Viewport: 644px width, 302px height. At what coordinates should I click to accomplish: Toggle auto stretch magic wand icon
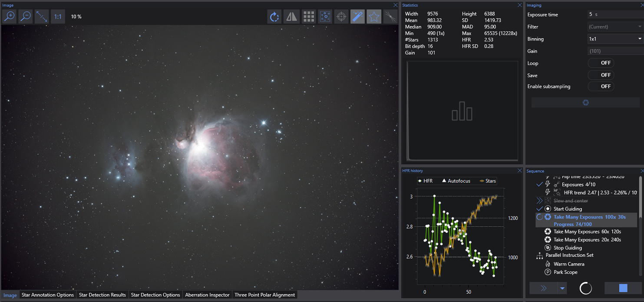[357, 17]
